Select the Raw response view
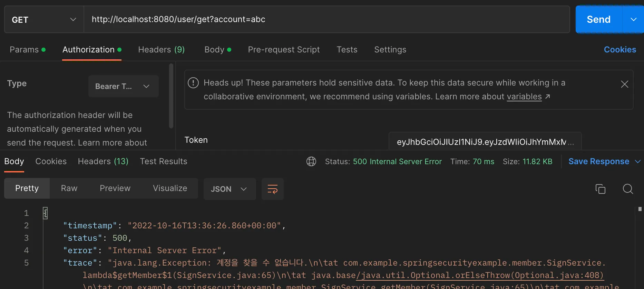Viewport: 644px width, 289px height. (x=69, y=188)
